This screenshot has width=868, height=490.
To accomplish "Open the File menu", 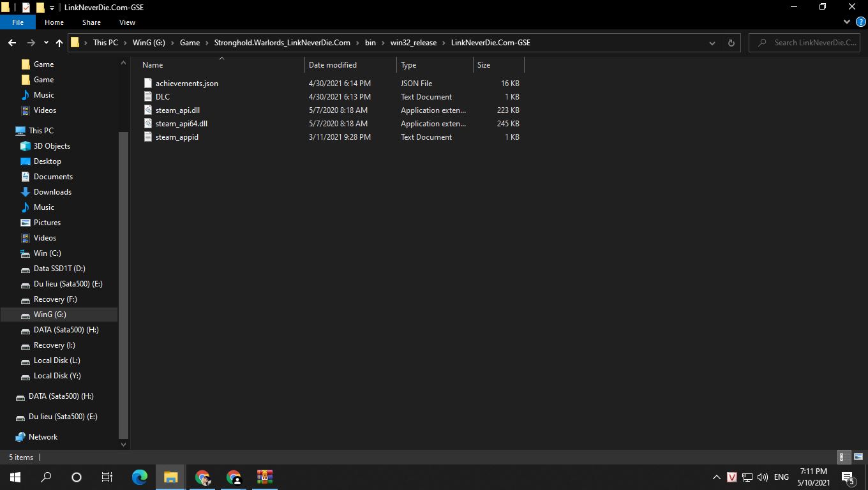I will point(18,22).
